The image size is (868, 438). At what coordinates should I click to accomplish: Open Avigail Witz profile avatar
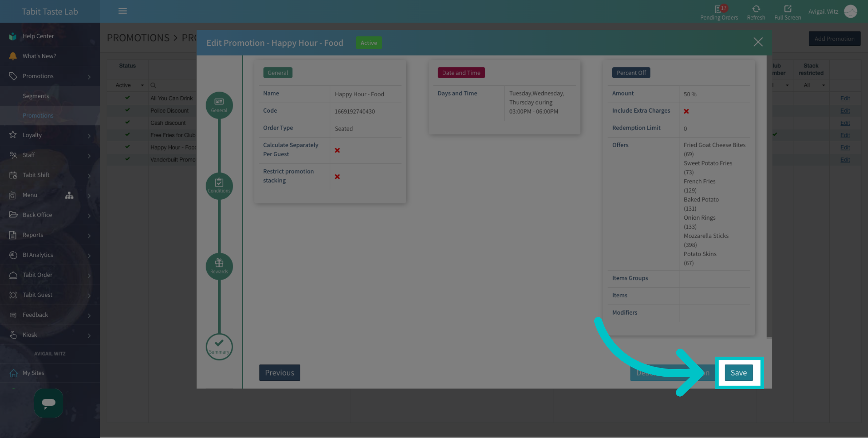[x=850, y=12]
